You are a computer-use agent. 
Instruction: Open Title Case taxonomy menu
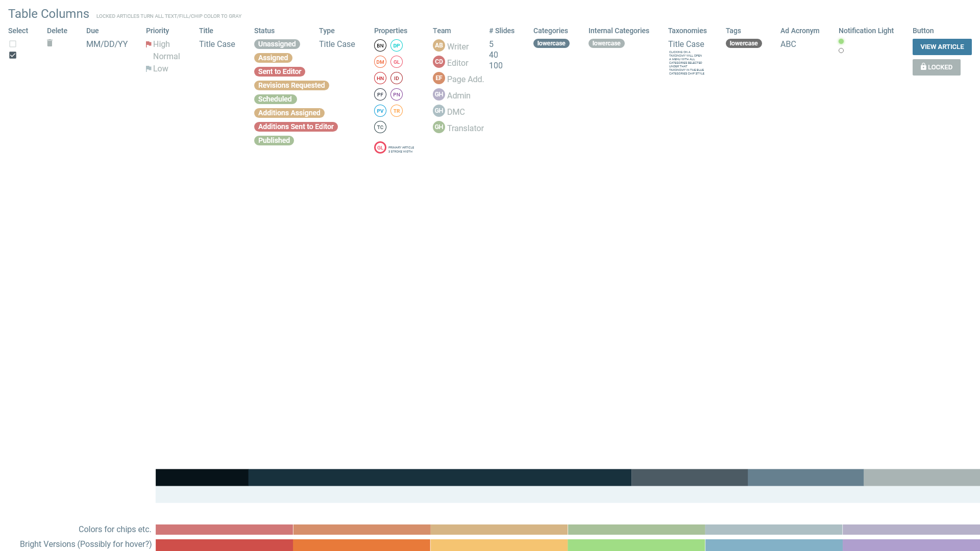[686, 44]
